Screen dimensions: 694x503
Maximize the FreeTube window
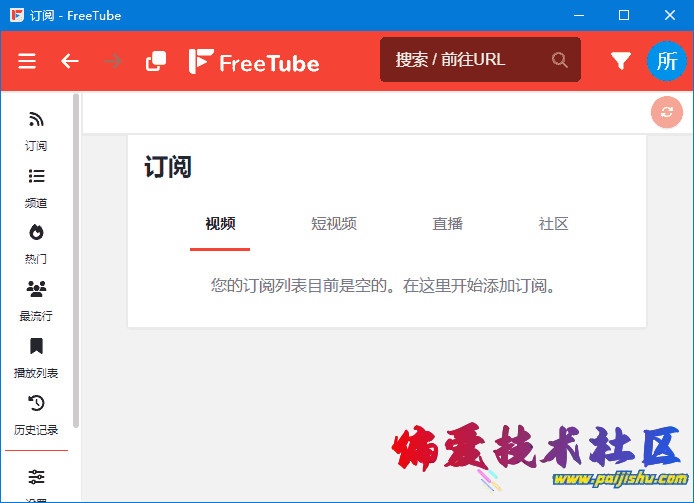pyautogui.click(x=624, y=15)
